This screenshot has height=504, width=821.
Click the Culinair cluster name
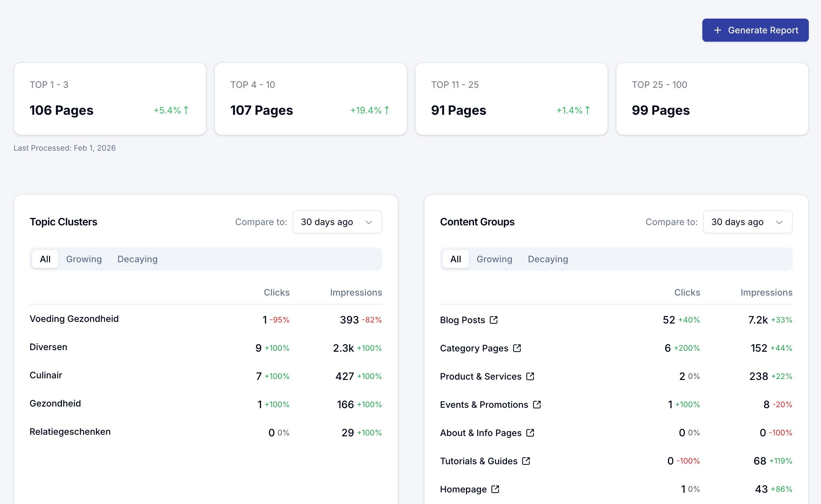click(46, 375)
